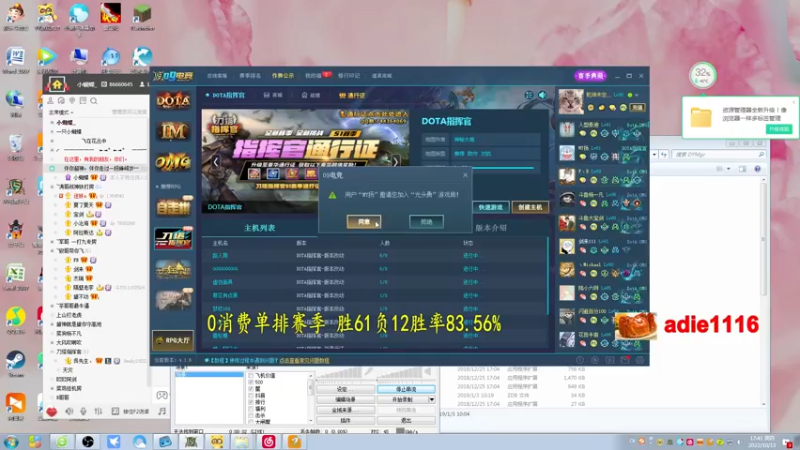Open the YY music note icon

click(x=162, y=411)
